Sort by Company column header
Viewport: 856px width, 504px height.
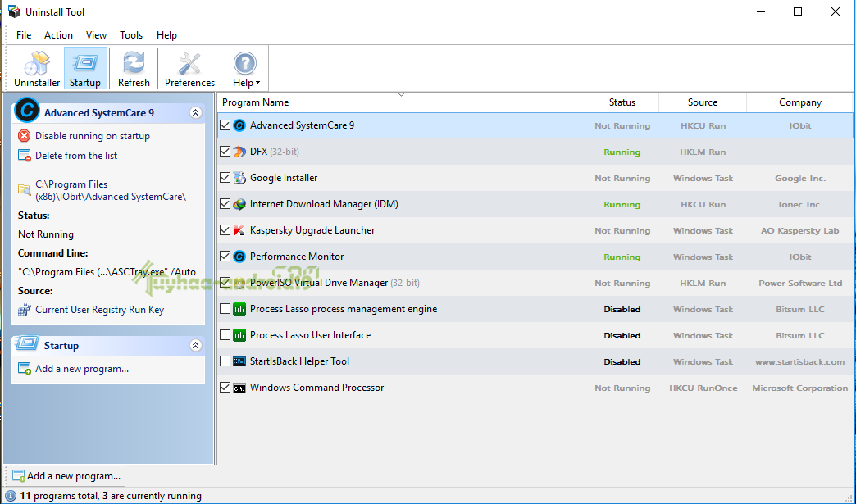click(x=799, y=102)
